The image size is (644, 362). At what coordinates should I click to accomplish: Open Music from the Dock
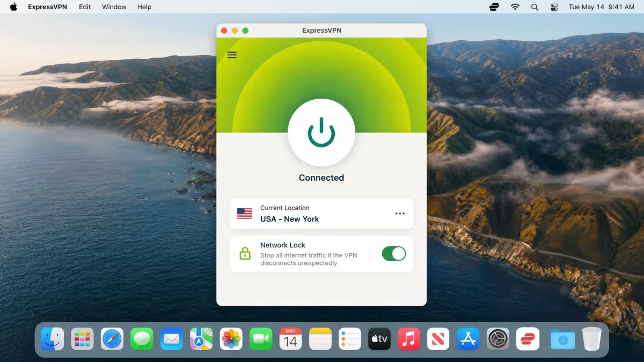coord(409,339)
